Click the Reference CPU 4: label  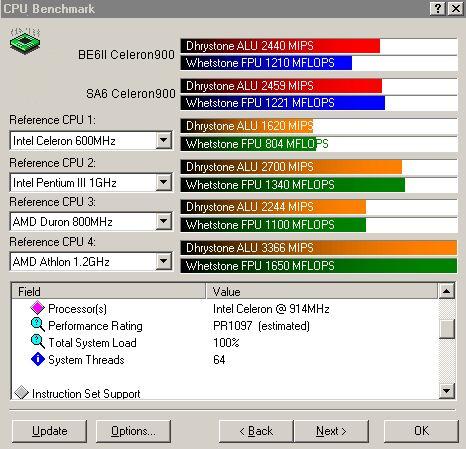tap(52, 242)
